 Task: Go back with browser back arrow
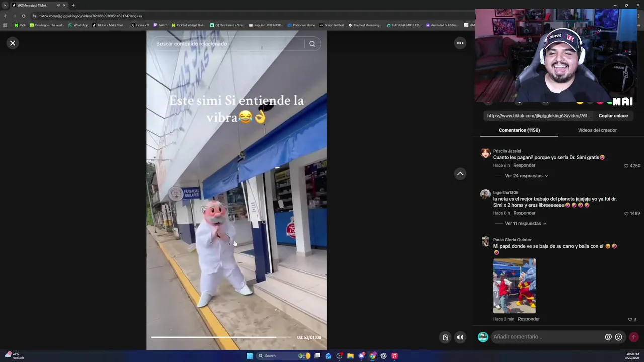pos(6,16)
